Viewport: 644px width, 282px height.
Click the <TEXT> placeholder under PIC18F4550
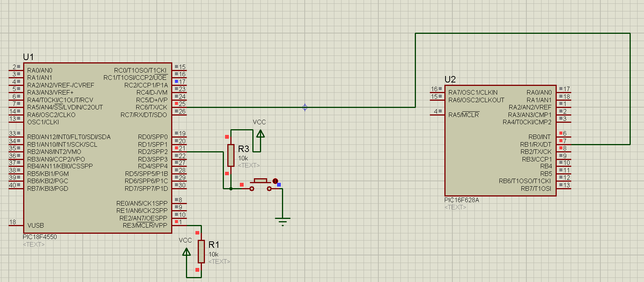pyautogui.click(x=34, y=244)
